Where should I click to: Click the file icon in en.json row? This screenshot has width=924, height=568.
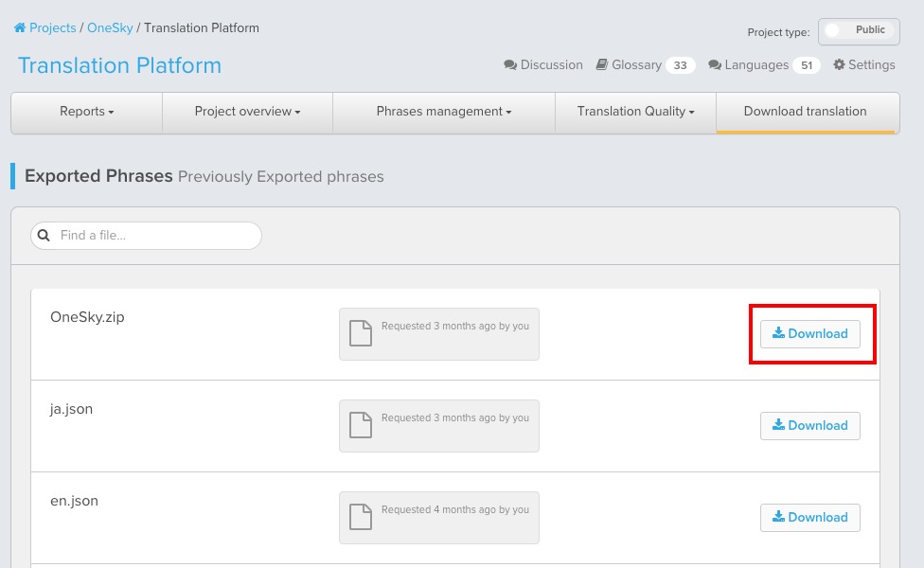point(361,517)
